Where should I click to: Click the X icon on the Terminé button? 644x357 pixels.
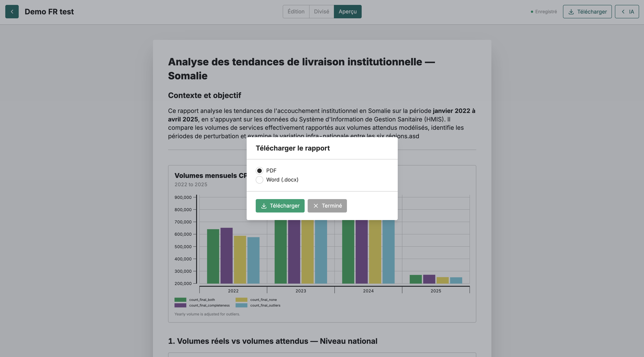coord(316,206)
